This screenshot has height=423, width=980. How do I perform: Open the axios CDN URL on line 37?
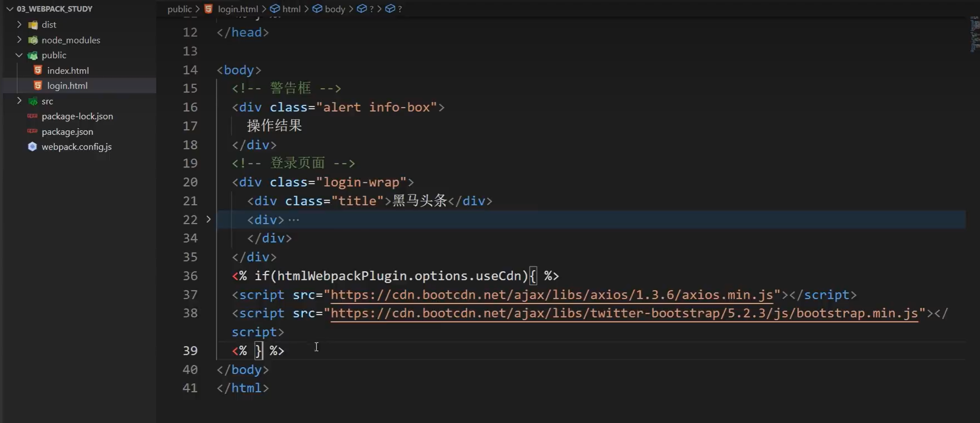(x=552, y=295)
